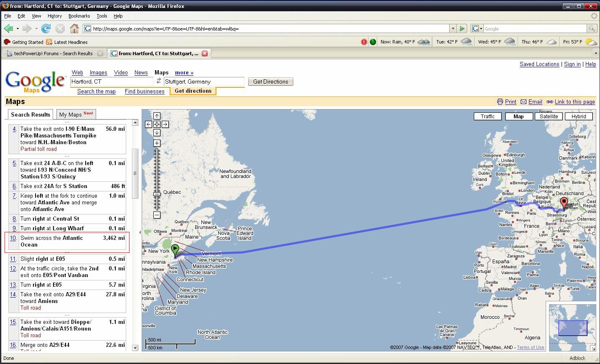Click the Firefox home icon

click(x=74, y=28)
